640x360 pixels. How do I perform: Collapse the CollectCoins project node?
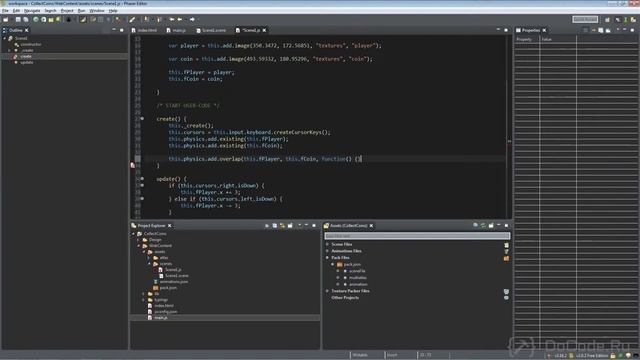[133, 234]
